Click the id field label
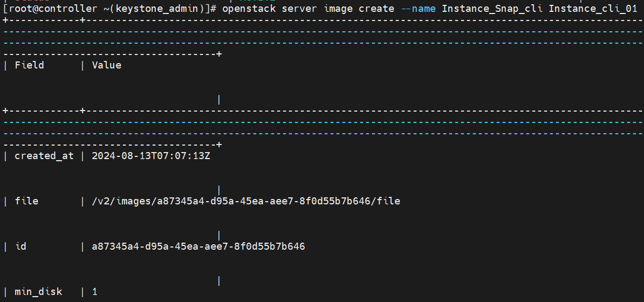 pyautogui.click(x=20, y=246)
